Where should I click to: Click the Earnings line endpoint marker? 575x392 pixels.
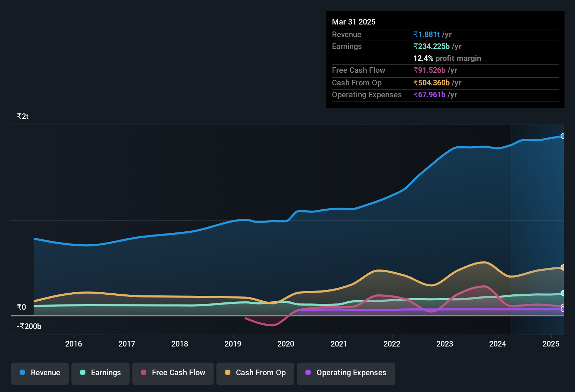(x=563, y=293)
